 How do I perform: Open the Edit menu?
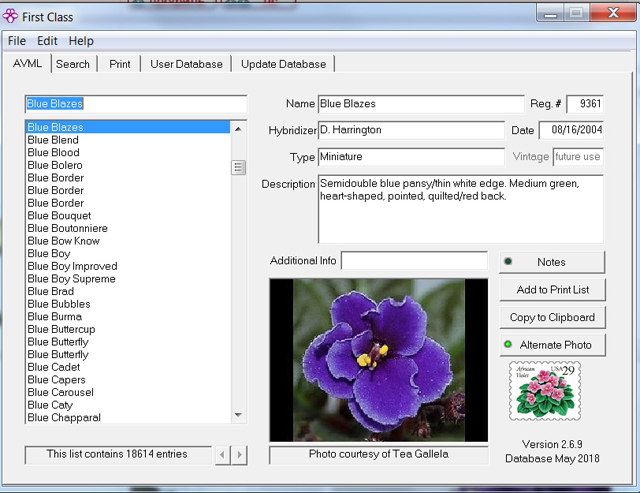coord(47,41)
